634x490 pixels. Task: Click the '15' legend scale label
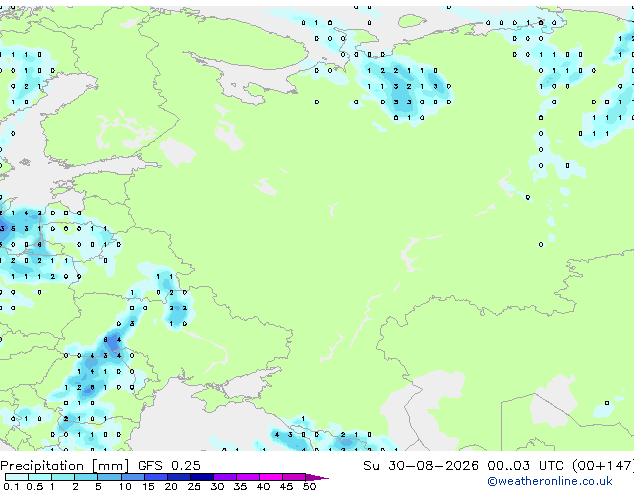pos(148,486)
